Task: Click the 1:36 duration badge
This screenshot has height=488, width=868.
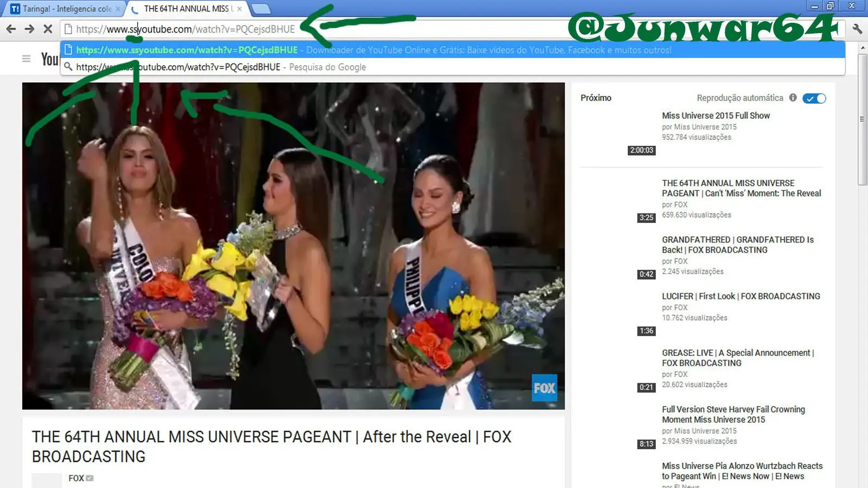Action: pos(646,331)
